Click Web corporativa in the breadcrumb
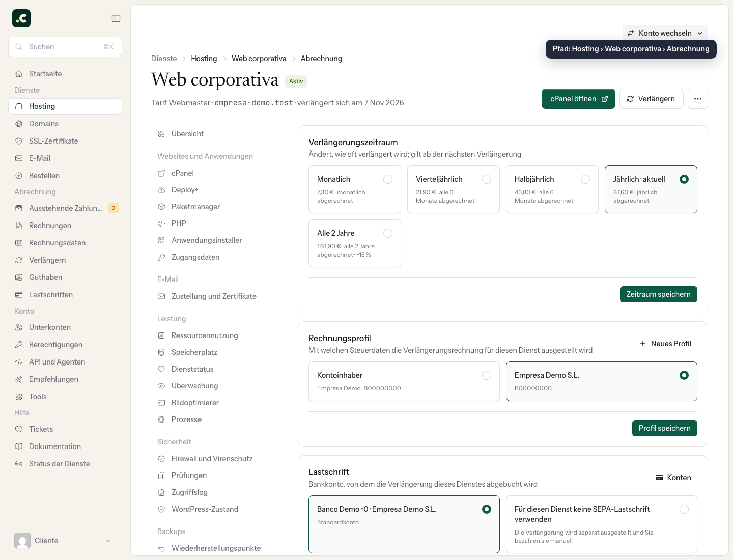Screen dimensions: 733x560 click(259, 59)
